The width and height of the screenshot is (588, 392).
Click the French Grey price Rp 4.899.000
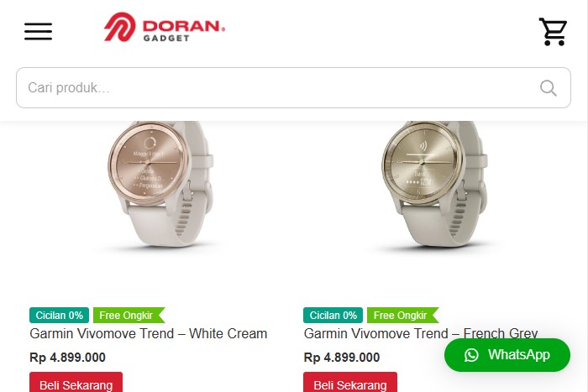[x=342, y=357]
